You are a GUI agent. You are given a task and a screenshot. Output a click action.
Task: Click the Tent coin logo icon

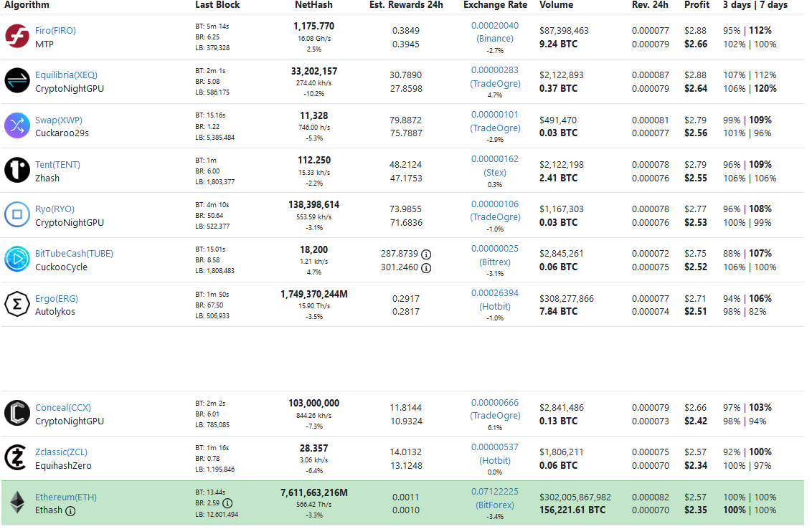pyautogui.click(x=17, y=171)
